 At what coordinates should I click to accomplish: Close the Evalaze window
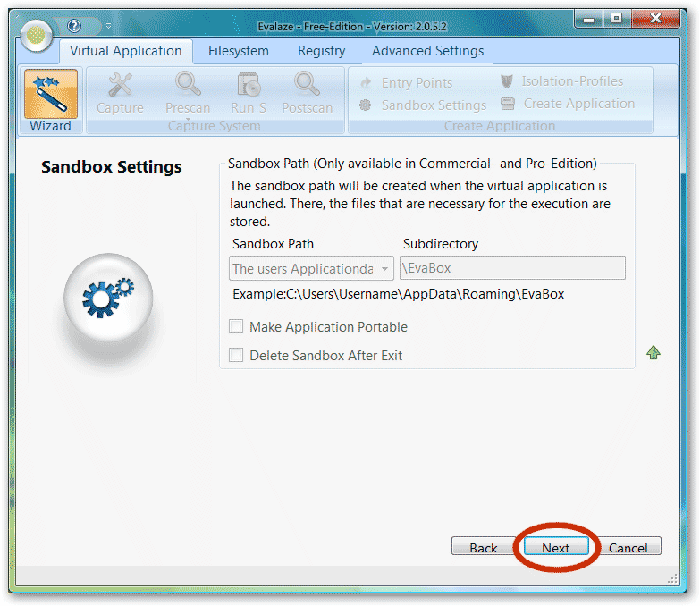(x=655, y=19)
